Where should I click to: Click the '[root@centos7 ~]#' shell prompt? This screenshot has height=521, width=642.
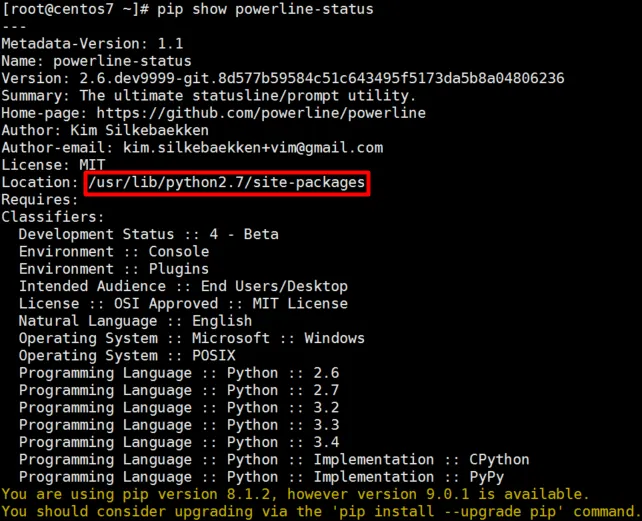75,9
